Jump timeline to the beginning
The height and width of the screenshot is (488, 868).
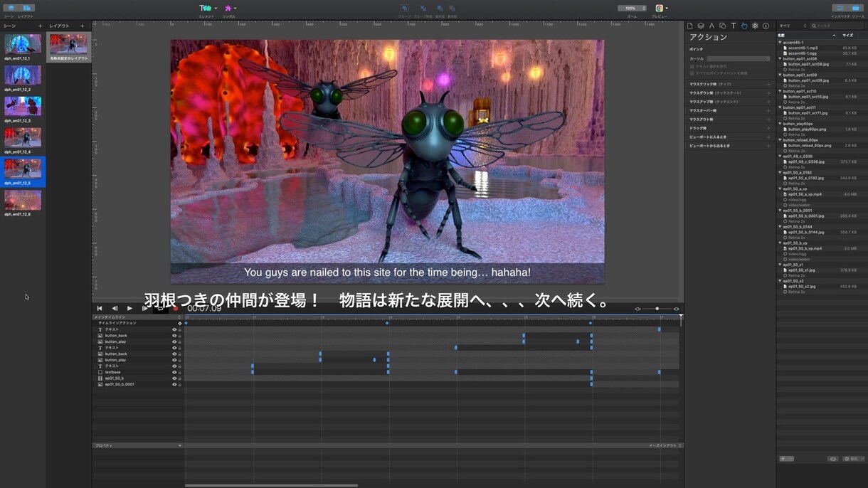(100, 308)
